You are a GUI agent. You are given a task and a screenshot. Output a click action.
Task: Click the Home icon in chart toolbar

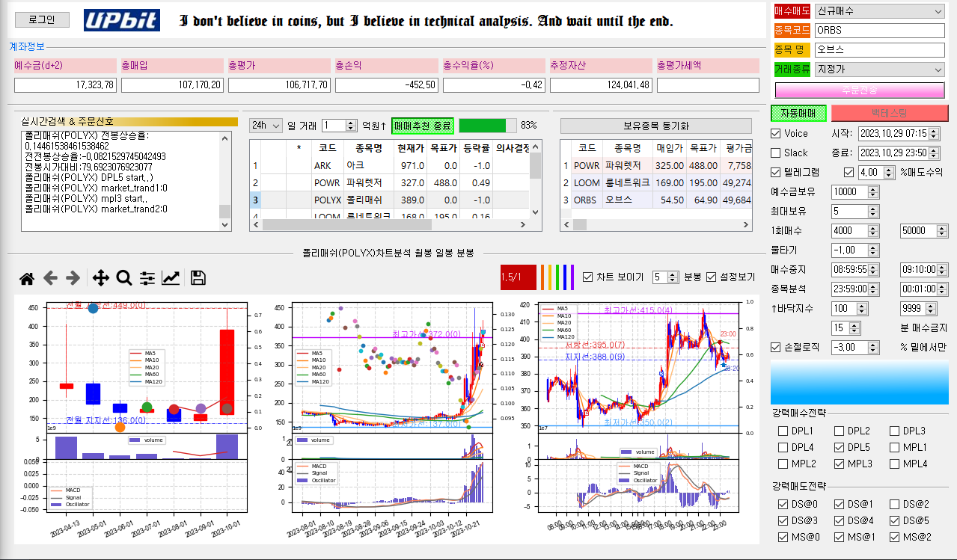pyautogui.click(x=27, y=279)
